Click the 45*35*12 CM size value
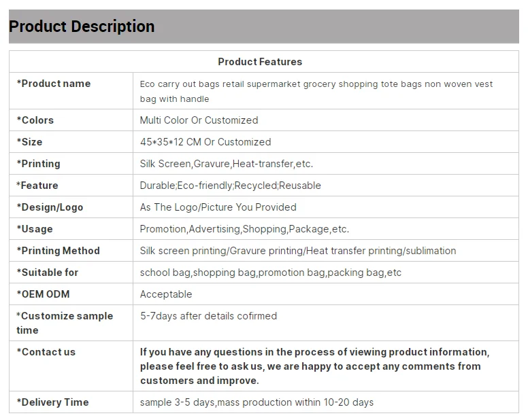 (205, 142)
